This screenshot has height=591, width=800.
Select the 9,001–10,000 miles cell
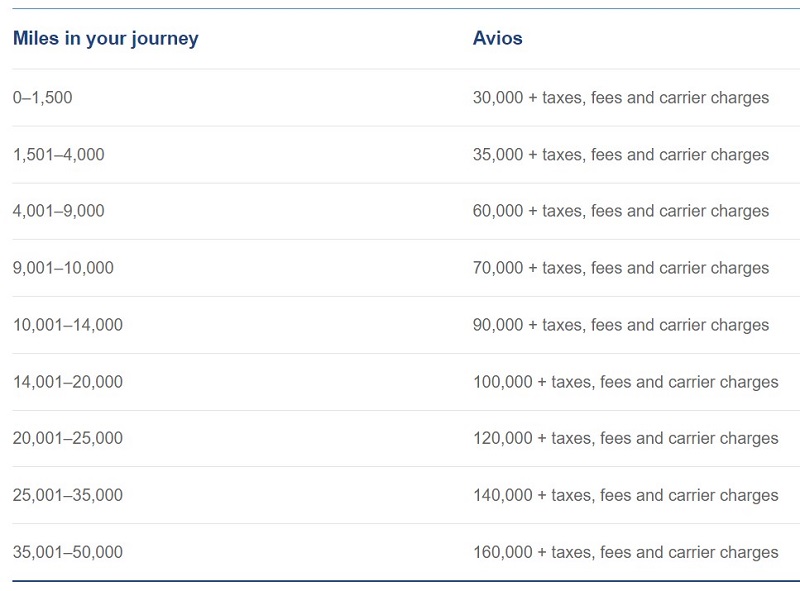63,267
